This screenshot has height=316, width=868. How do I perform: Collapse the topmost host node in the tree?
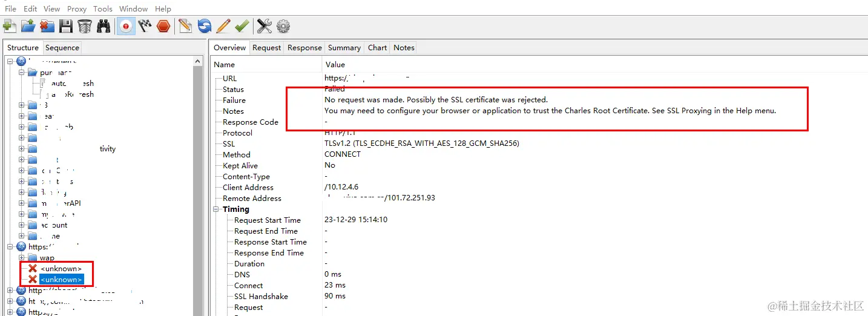click(11, 61)
